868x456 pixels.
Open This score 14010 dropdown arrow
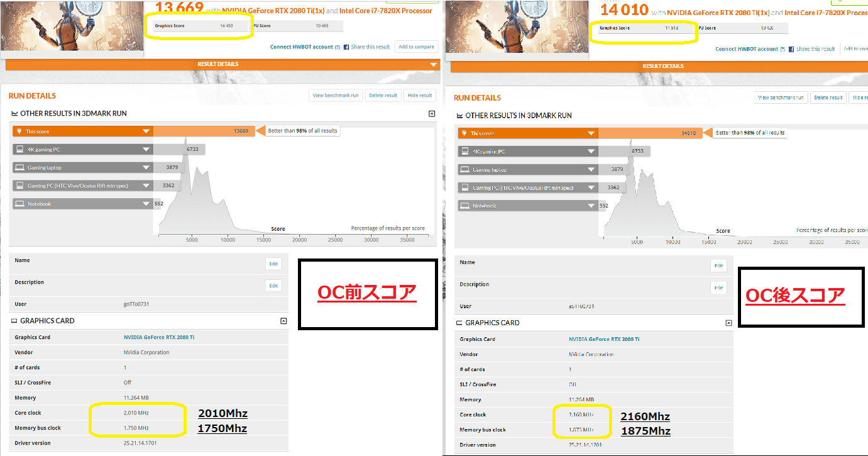(591, 133)
